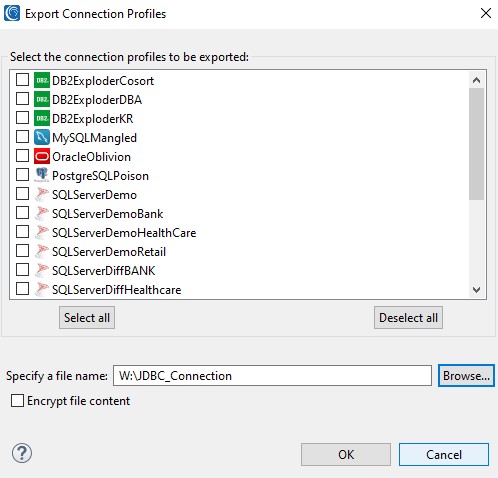The width and height of the screenshot is (498, 478).
Task: Select the SQLServerDiffHealthcare row text
Action: [117, 290]
